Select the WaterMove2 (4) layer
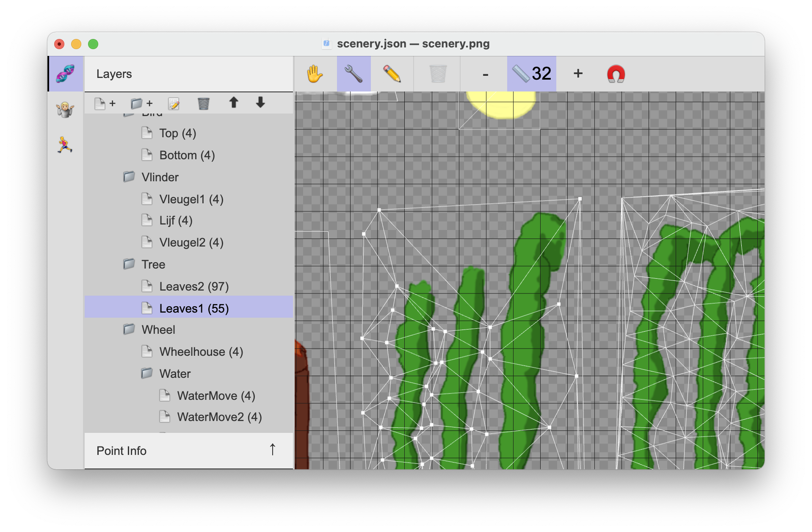The width and height of the screenshot is (812, 532). [x=189, y=417]
